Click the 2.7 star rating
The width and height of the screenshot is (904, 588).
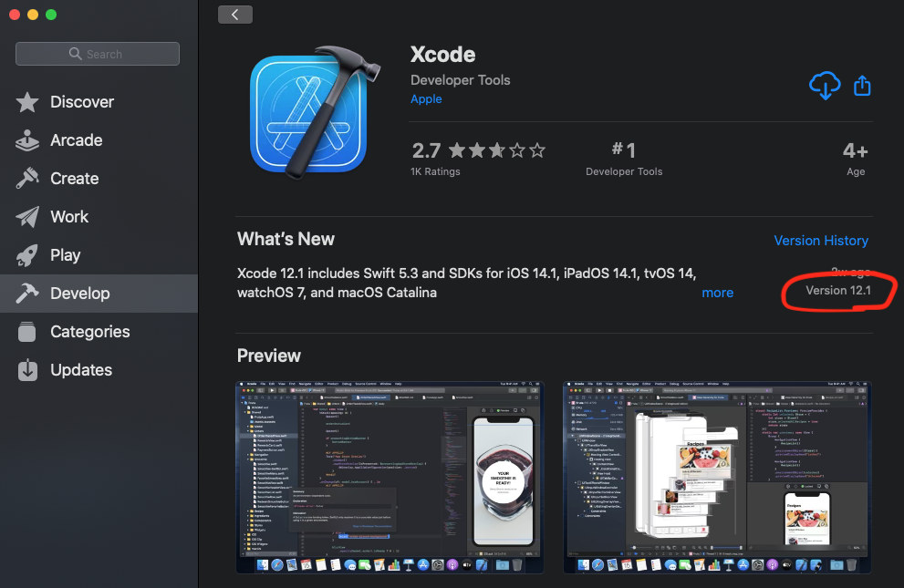click(x=479, y=151)
